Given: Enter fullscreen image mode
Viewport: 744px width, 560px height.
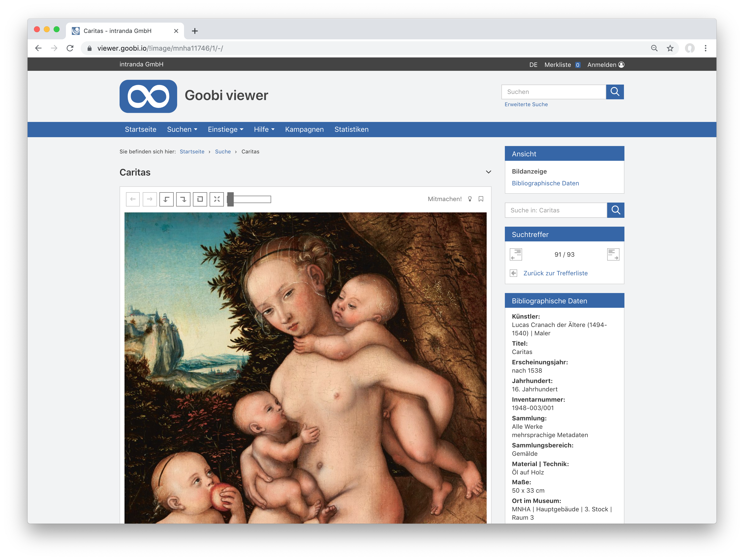Looking at the screenshot, I should pyautogui.click(x=217, y=199).
